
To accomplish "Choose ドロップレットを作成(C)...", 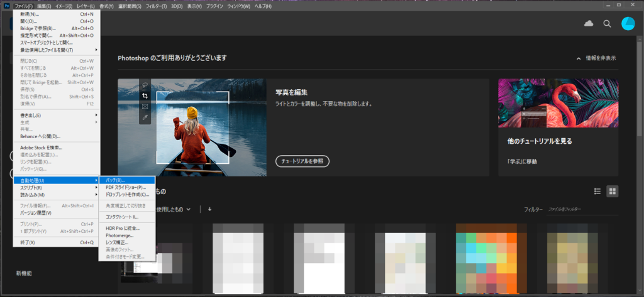I will coord(127,195).
